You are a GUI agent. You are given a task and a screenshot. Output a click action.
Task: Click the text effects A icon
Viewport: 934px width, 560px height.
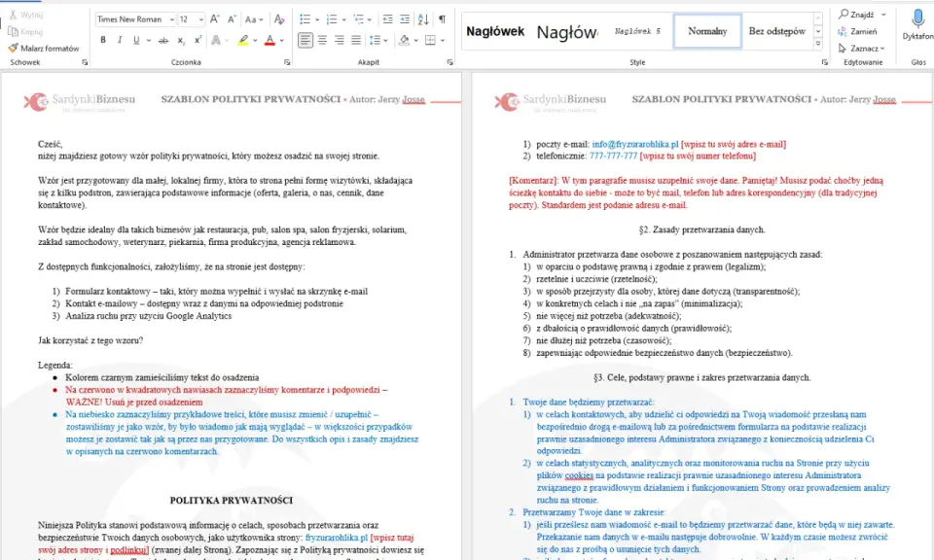coord(216,40)
